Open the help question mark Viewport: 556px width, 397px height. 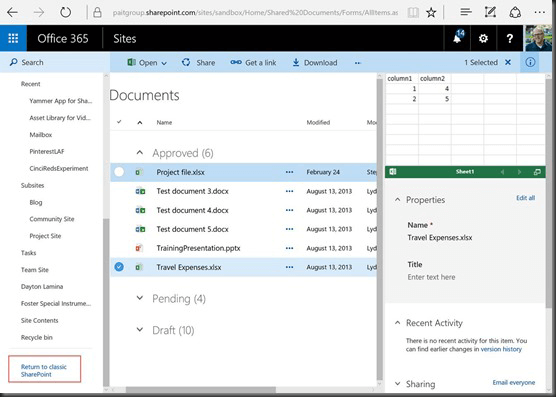pyautogui.click(x=510, y=38)
